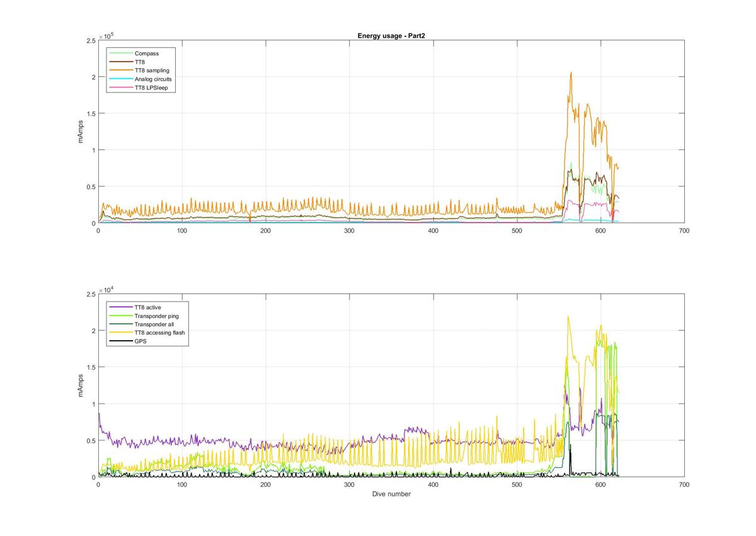Click the tallest peak of yellow flash-access curve
The image size is (756, 536).
[x=568, y=317]
